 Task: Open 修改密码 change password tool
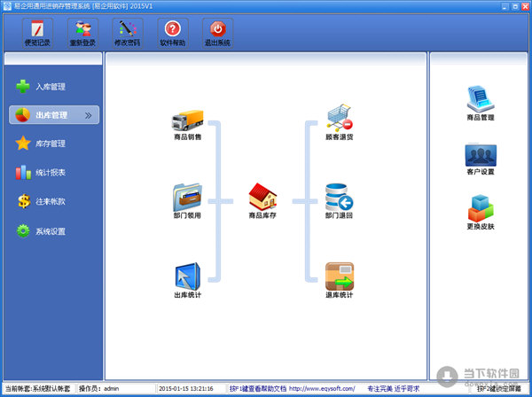127,33
